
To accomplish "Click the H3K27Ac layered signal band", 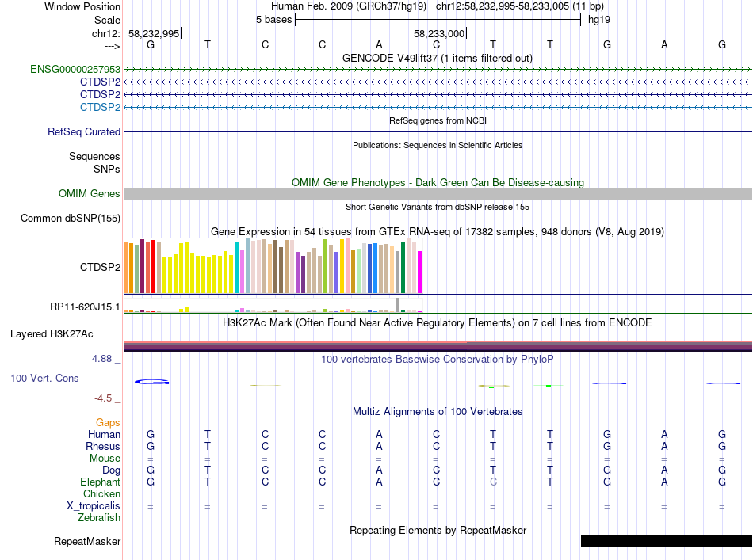I will pos(438,346).
